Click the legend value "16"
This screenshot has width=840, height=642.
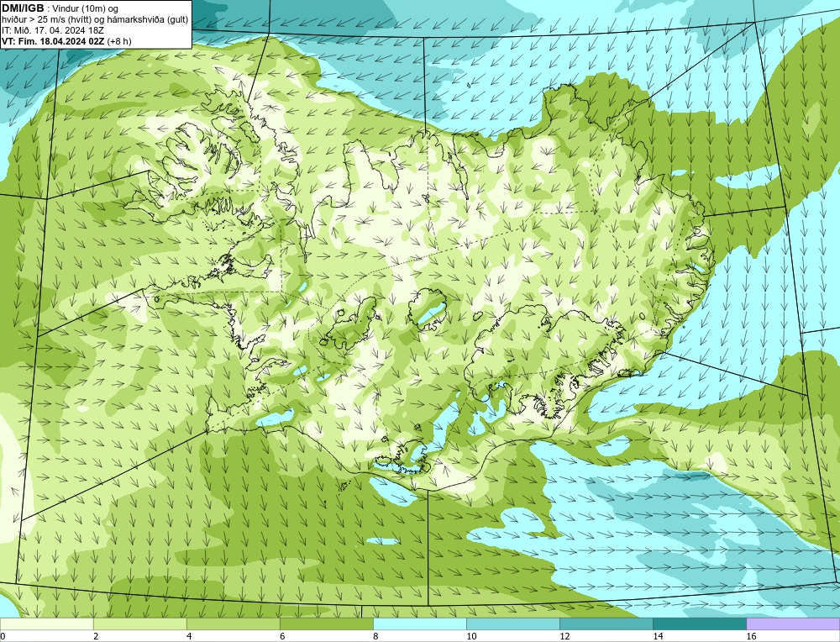(x=751, y=636)
